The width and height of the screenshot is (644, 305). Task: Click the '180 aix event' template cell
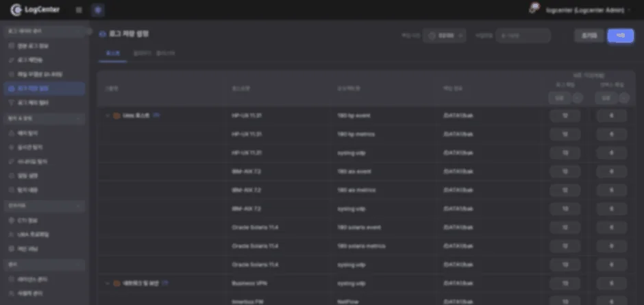[354, 171]
